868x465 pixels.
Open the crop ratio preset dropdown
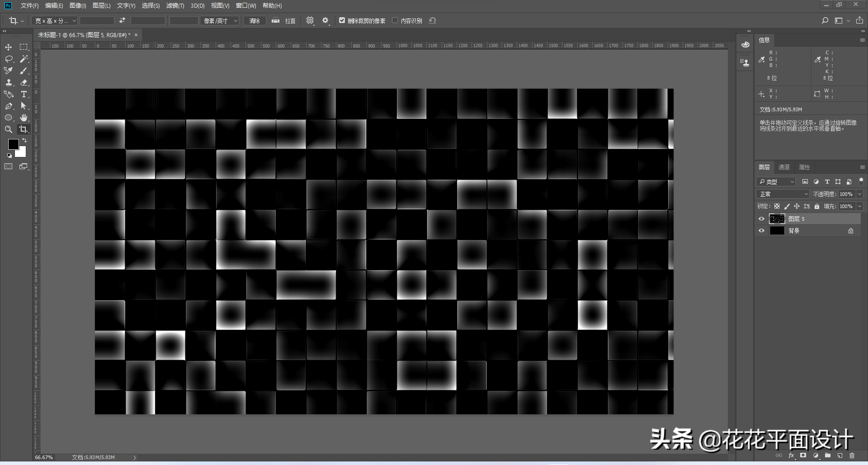pos(54,21)
